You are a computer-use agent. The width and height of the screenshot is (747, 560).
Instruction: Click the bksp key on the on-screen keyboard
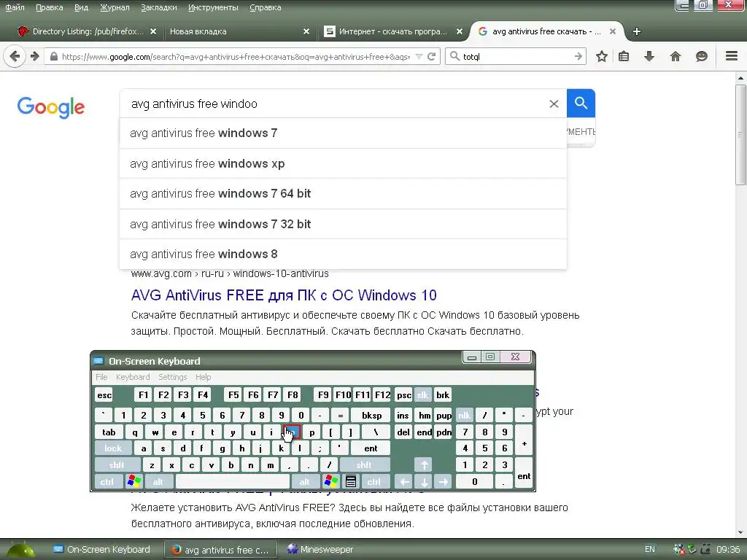point(371,415)
